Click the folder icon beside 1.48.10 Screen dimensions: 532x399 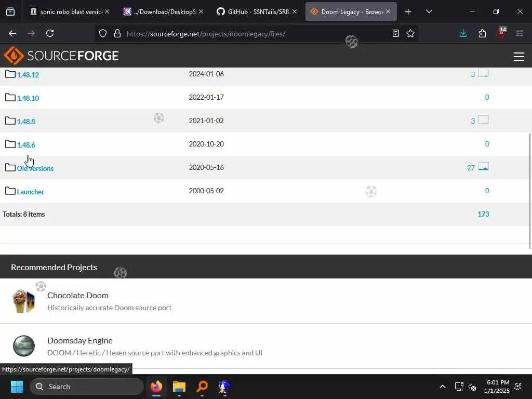(10, 97)
